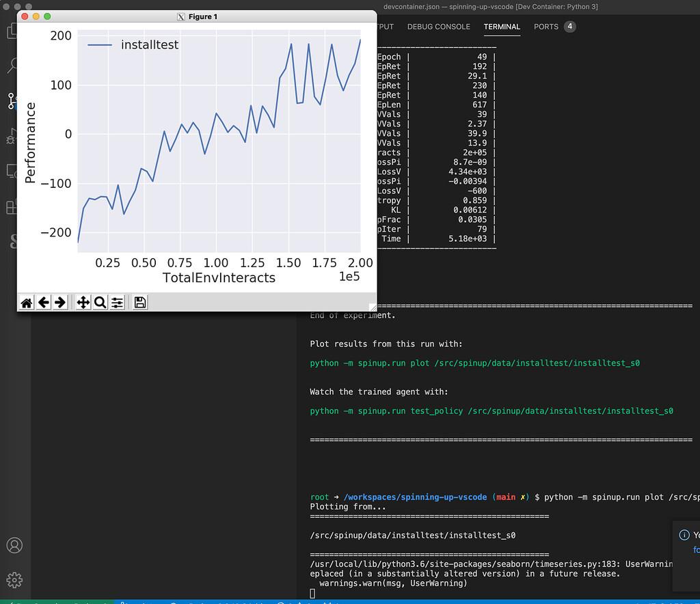700x604 pixels.
Task: Save the figure using the save icon
Action: coord(139,302)
